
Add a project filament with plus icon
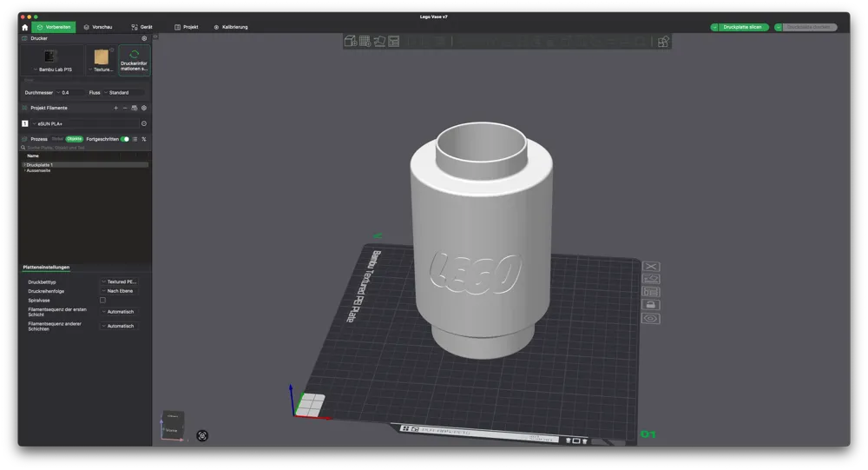[x=115, y=108]
